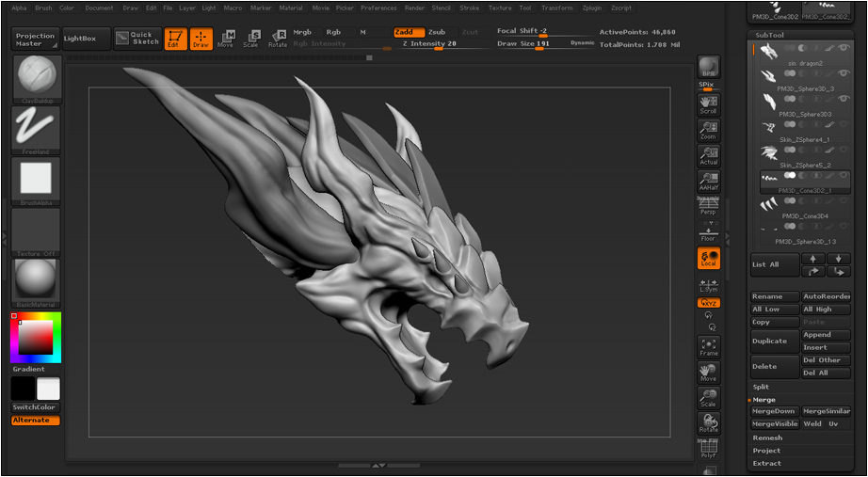Viewport: 868px width, 477px height.
Task: Open the Brush menu
Action: click(43, 8)
